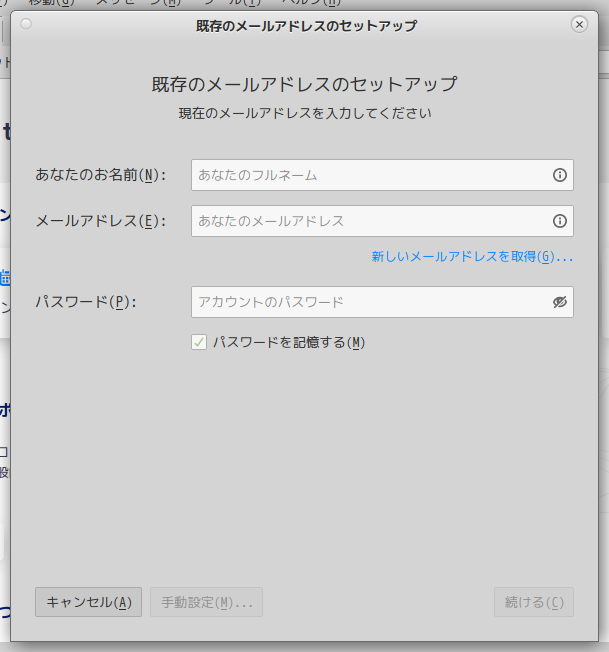Toggle password visibility eye icon
The image size is (609, 652).
click(560, 302)
